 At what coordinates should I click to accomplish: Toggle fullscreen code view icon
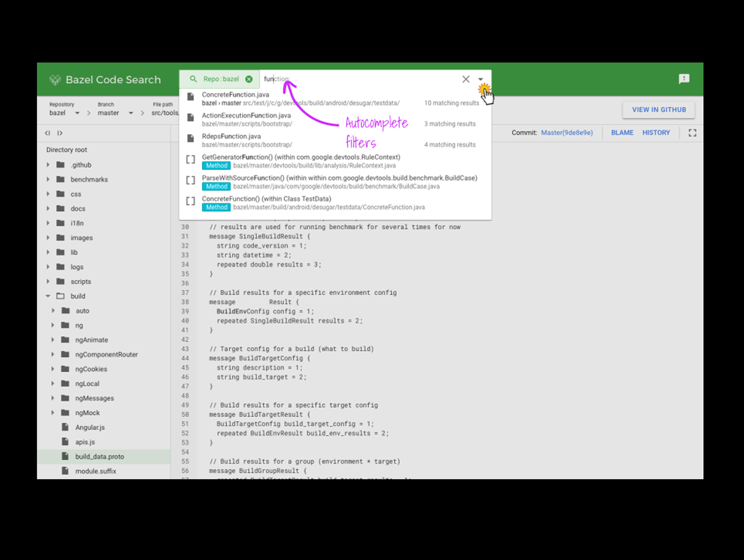point(692,133)
